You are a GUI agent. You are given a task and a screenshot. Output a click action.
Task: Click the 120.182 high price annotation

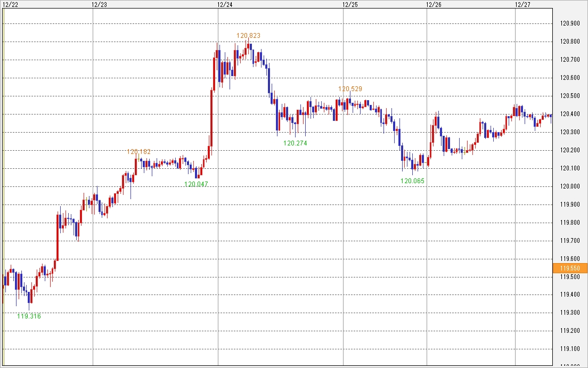coord(139,152)
